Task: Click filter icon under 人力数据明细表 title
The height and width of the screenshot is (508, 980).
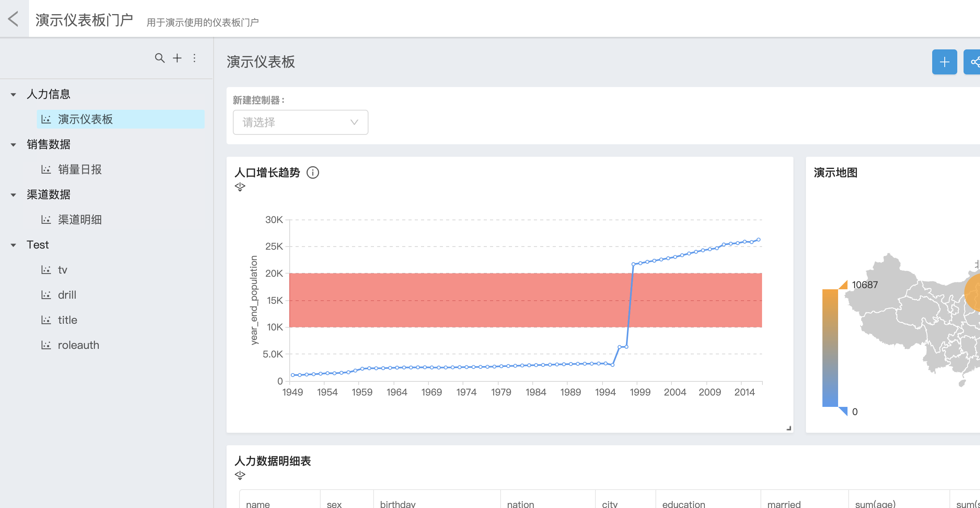Action: pyautogui.click(x=240, y=475)
